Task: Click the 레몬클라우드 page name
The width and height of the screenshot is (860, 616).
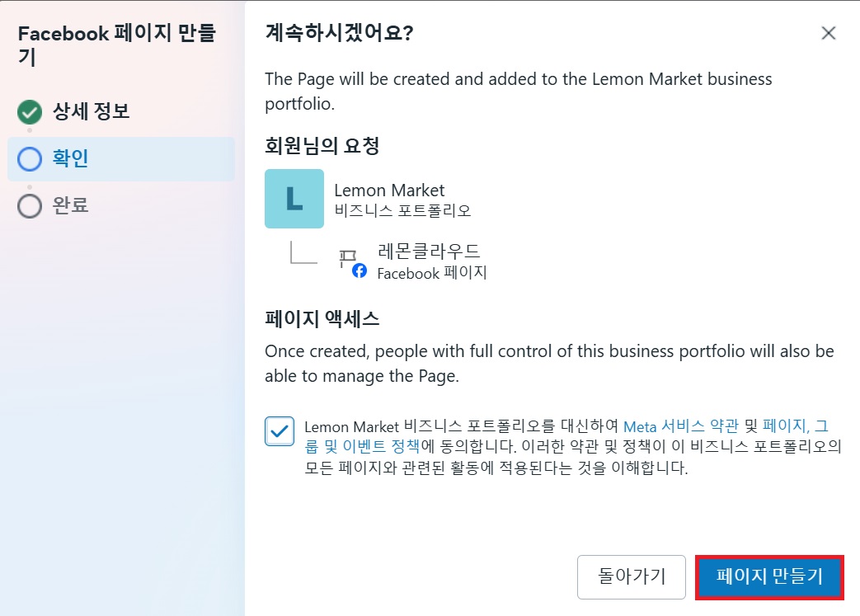Action: point(429,252)
